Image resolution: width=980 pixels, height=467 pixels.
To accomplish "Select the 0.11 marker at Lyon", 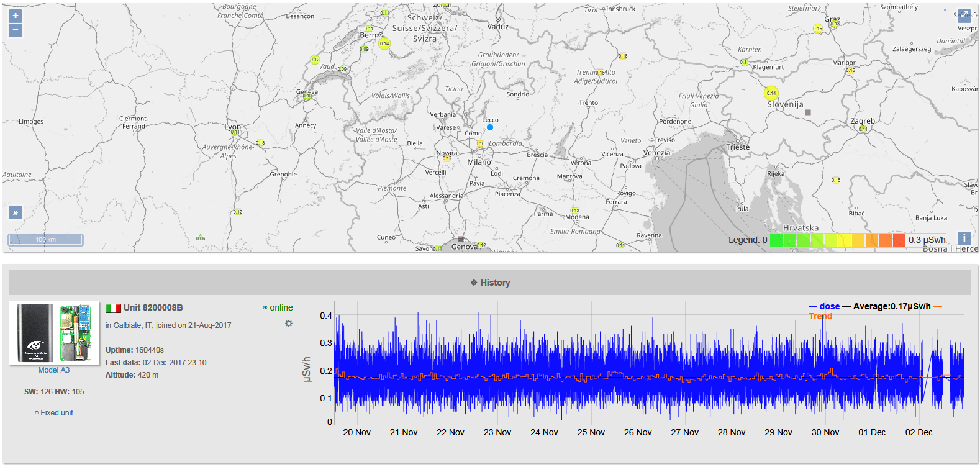I will pyautogui.click(x=235, y=132).
